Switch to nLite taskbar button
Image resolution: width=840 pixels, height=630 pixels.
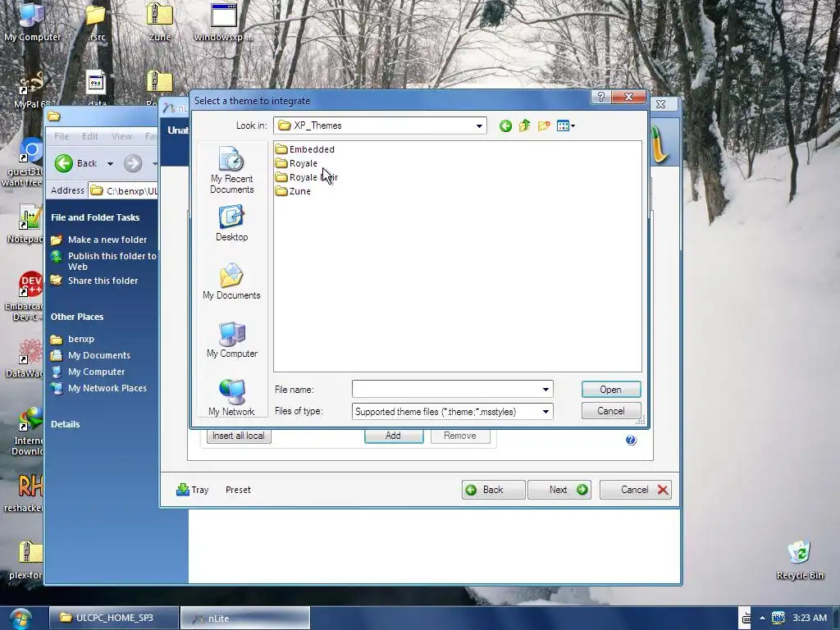click(x=244, y=619)
